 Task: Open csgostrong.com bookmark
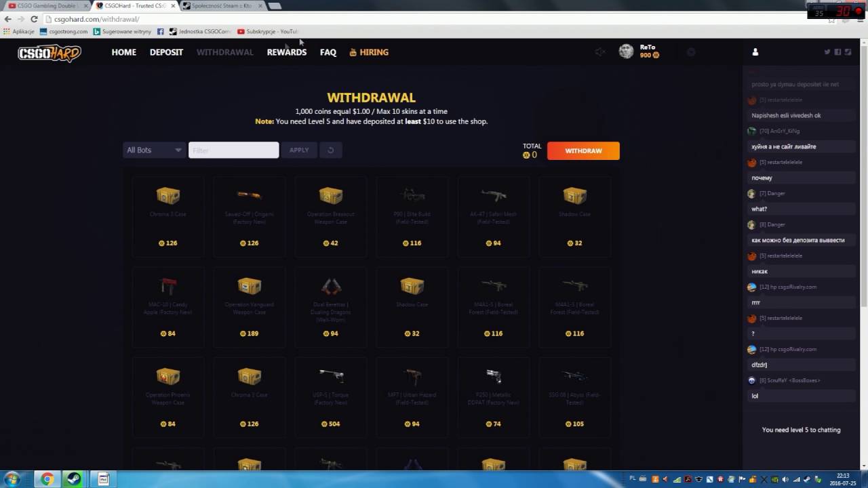[x=64, y=31]
